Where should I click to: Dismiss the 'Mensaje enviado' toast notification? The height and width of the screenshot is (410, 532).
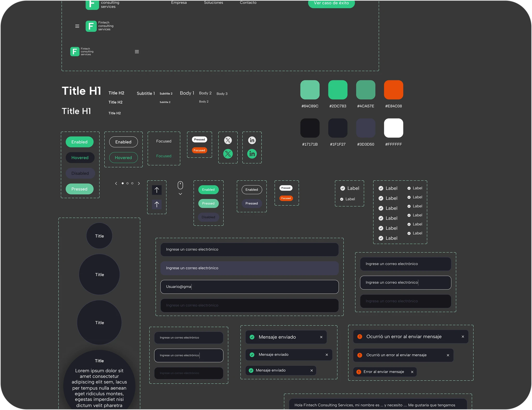(321, 337)
